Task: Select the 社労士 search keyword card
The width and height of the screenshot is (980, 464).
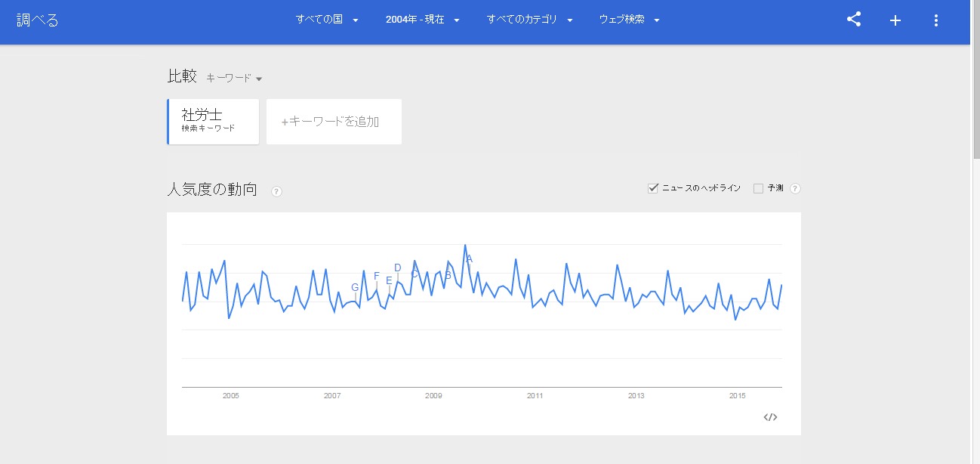Action: click(213, 121)
